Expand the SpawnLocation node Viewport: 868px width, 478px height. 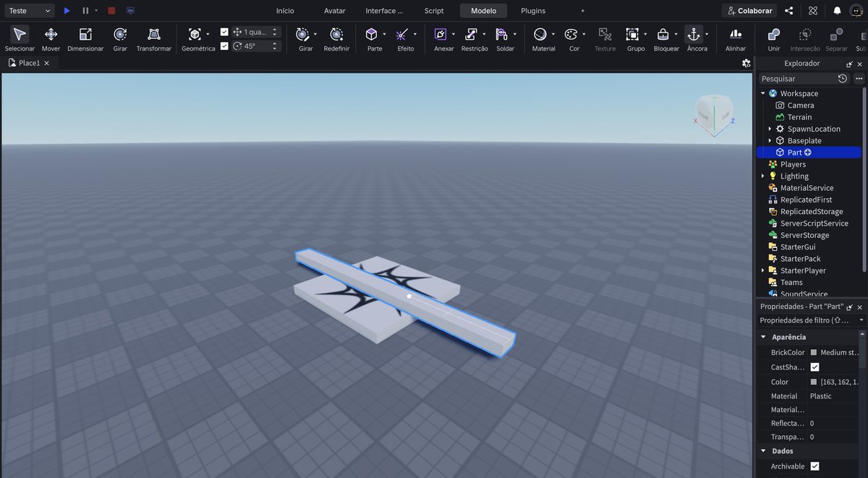tap(770, 129)
